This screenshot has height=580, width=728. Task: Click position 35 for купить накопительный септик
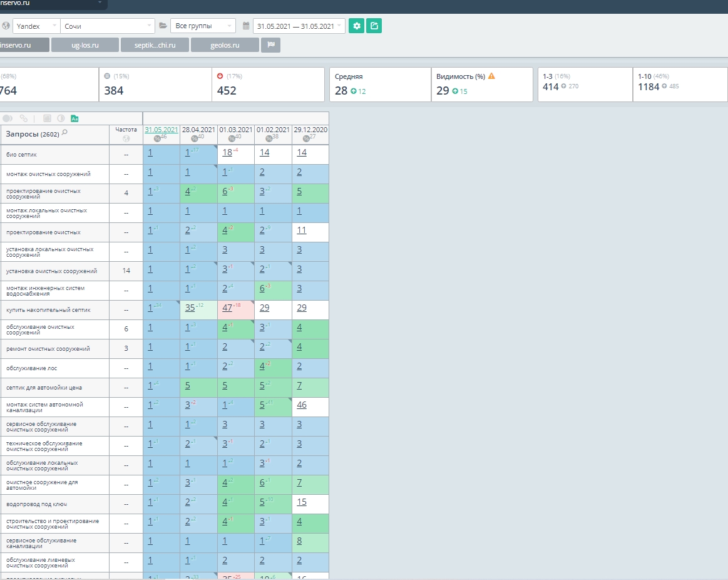pyautogui.click(x=190, y=308)
